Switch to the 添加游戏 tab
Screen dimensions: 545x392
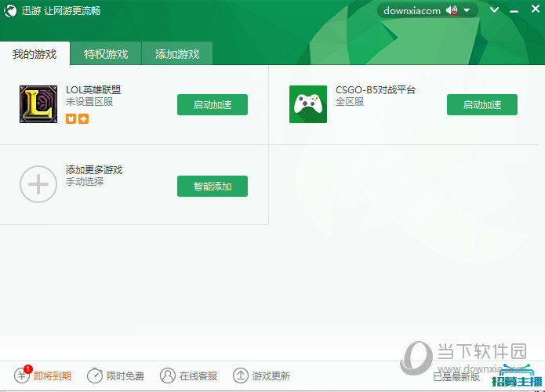click(x=177, y=54)
